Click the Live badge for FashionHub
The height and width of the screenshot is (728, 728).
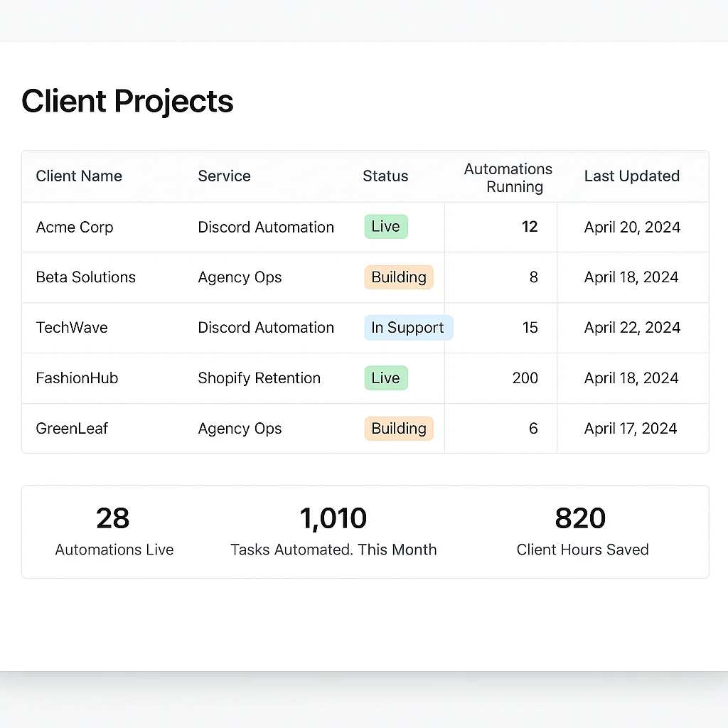(x=386, y=378)
